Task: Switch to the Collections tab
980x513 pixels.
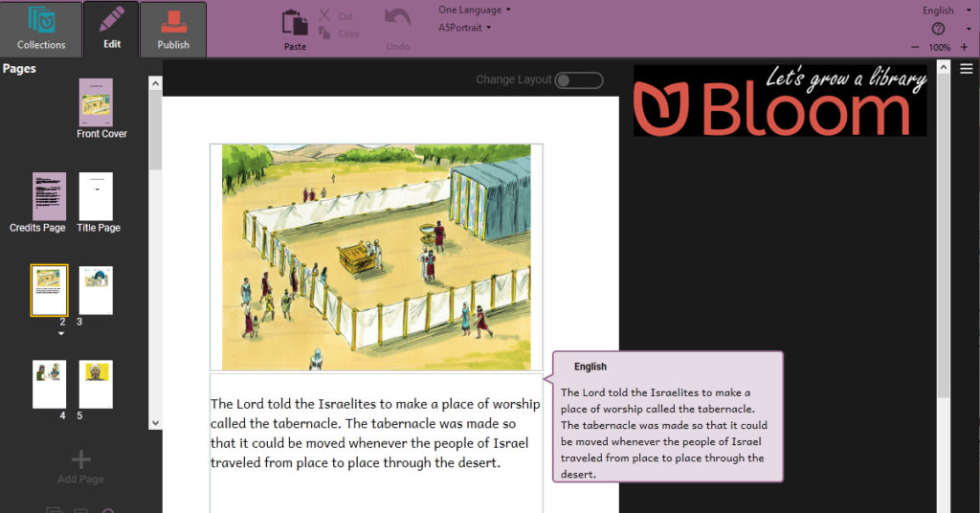Action: (41, 28)
